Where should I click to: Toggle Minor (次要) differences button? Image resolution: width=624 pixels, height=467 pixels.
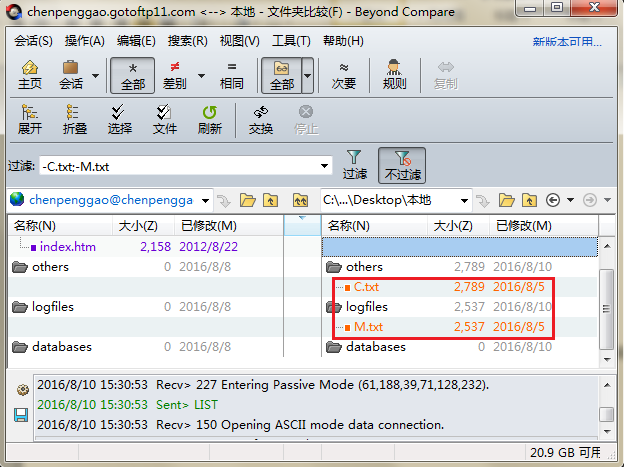coord(344,75)
